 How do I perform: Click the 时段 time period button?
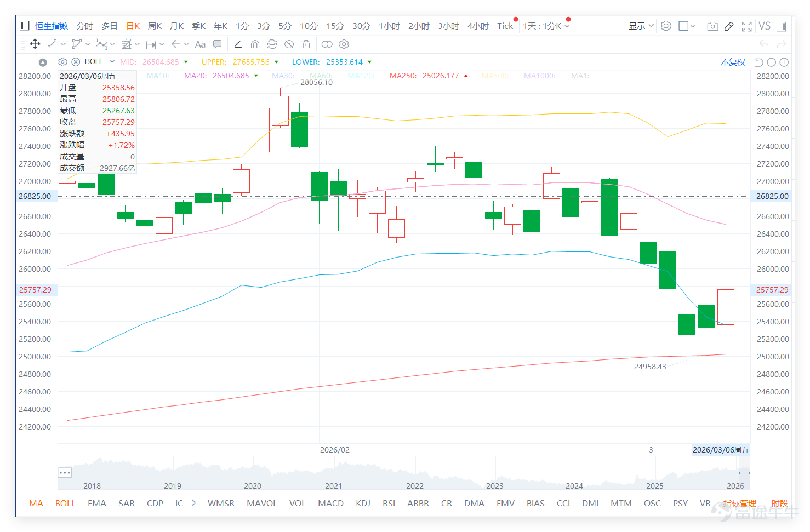(779, 503)
